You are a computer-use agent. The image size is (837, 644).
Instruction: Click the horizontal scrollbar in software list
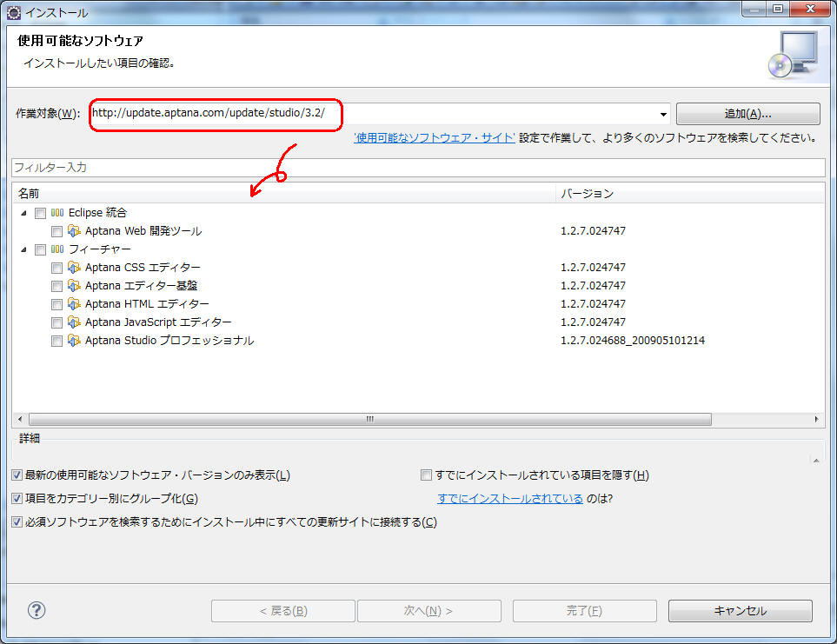pos(369,419)
